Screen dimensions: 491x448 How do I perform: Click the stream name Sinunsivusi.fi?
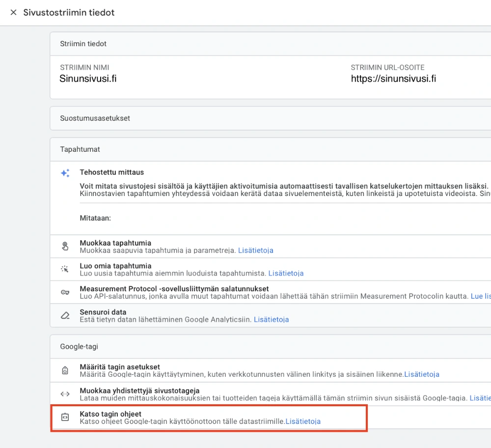88,79
